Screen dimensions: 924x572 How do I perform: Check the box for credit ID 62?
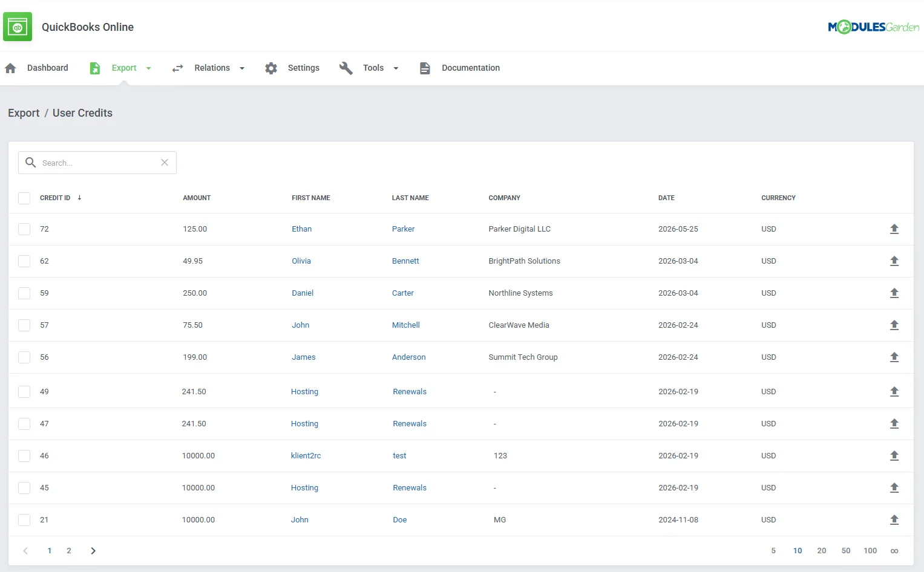pyautogui.click(x=24, y=261)
